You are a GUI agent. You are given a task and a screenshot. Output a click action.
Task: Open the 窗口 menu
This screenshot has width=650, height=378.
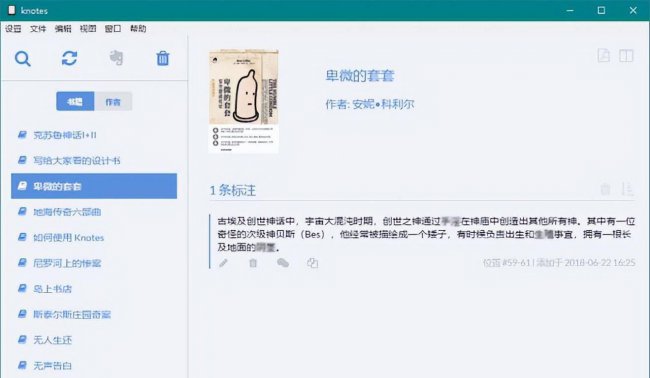[113, 29]
